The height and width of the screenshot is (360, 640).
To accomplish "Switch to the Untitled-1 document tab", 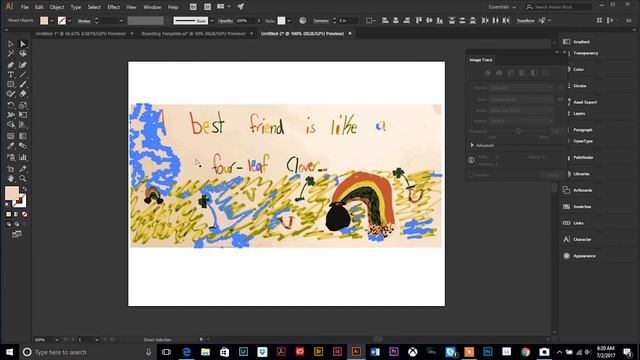I will (x=80, y=33).
